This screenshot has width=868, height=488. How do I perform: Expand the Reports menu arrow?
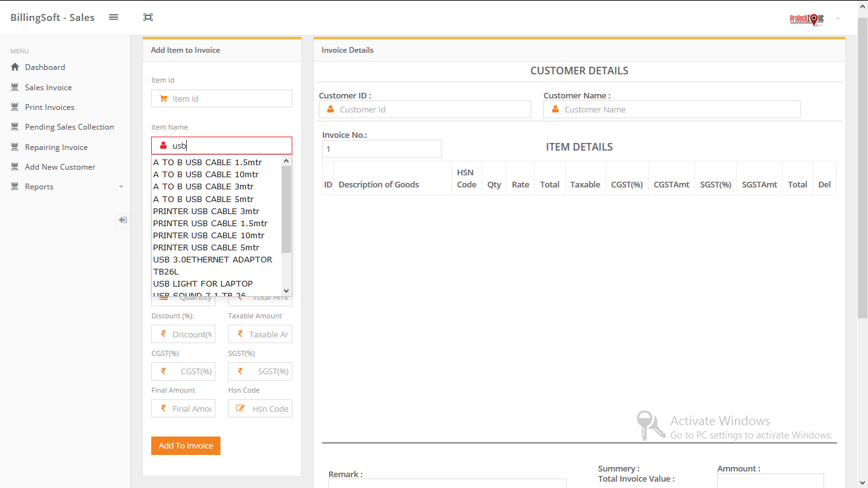tap(121, 187)
